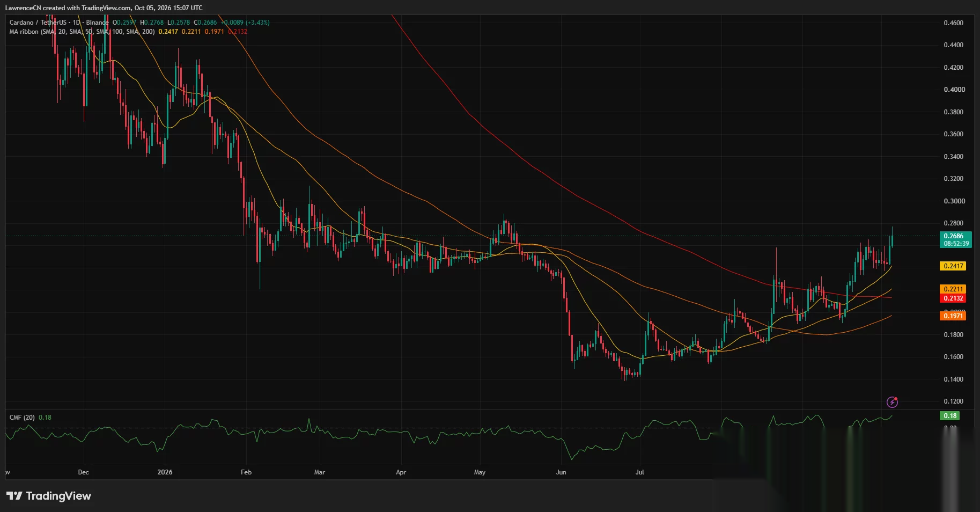980x512 pixels.
Task: Click the H0.2768 high value in legend
Action: (152, 23)
